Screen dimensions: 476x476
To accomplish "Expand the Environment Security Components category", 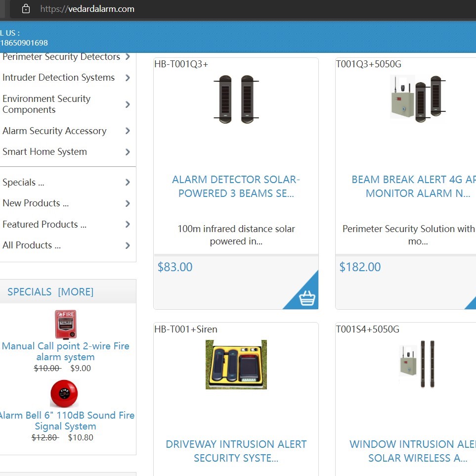I will 128,104.
